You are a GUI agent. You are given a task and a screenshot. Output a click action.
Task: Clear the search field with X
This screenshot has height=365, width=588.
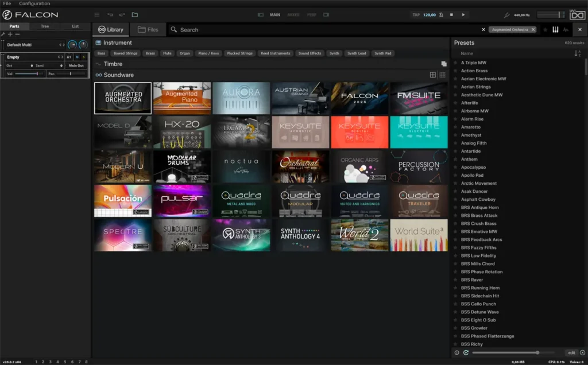pyautogui.click(x=483, y=30)
